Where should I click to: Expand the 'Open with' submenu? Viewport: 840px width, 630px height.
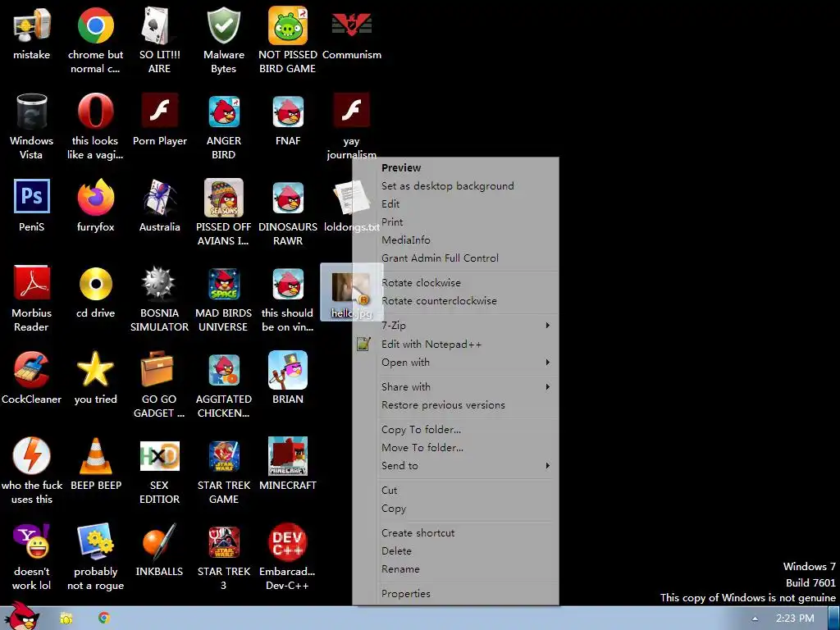pyautogui.click(x=455, y=362)
